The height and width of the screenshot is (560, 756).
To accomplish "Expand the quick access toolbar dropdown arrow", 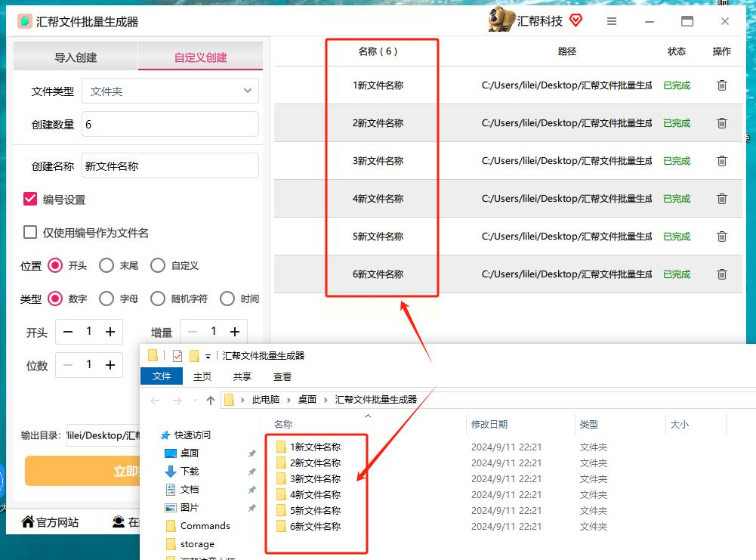I will tap(208, 357).
